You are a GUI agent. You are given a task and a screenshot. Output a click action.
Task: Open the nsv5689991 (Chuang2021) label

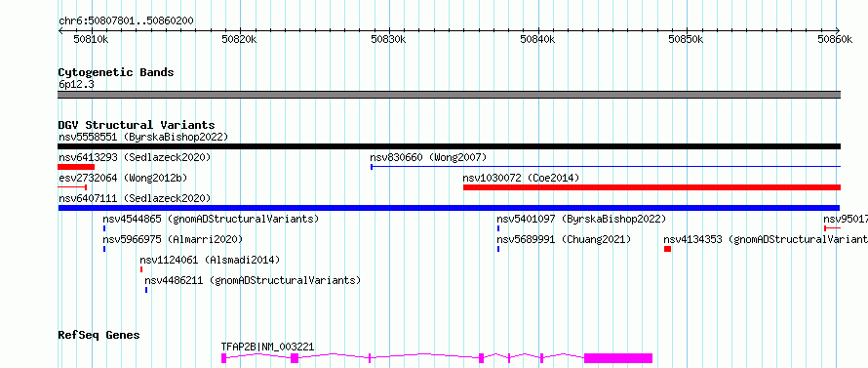(564, 239)
